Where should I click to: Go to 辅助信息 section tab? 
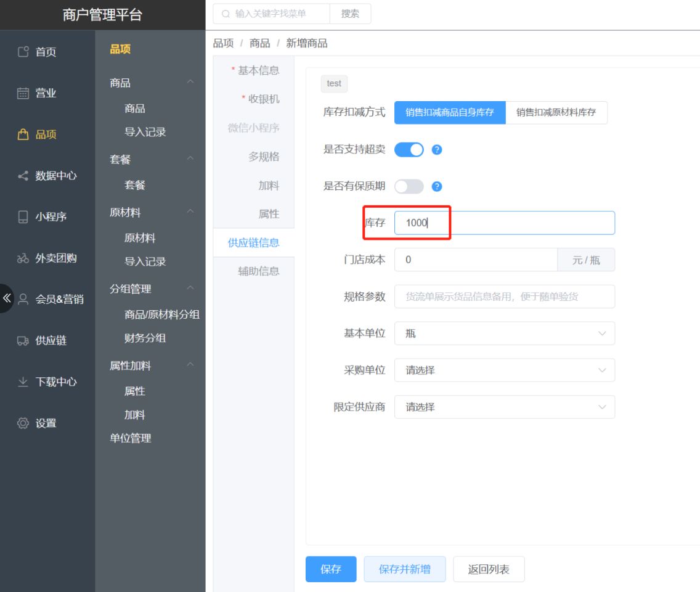tap(254, 271)
